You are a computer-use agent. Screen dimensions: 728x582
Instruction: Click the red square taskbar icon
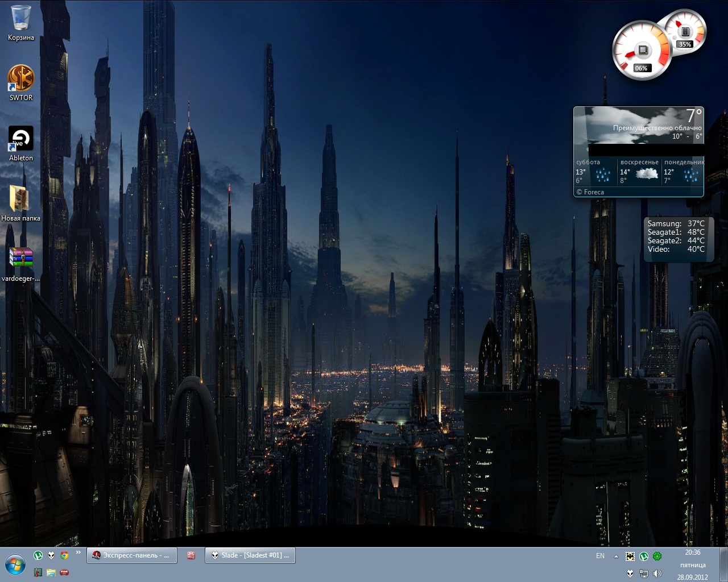click(x=191, y=555)
